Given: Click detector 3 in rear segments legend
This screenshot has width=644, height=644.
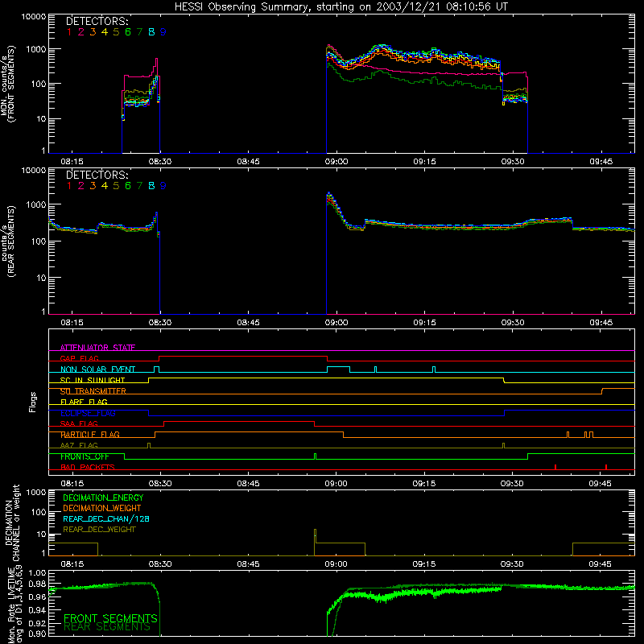Looking at the screenshot, I should click(x=93, y=186).
